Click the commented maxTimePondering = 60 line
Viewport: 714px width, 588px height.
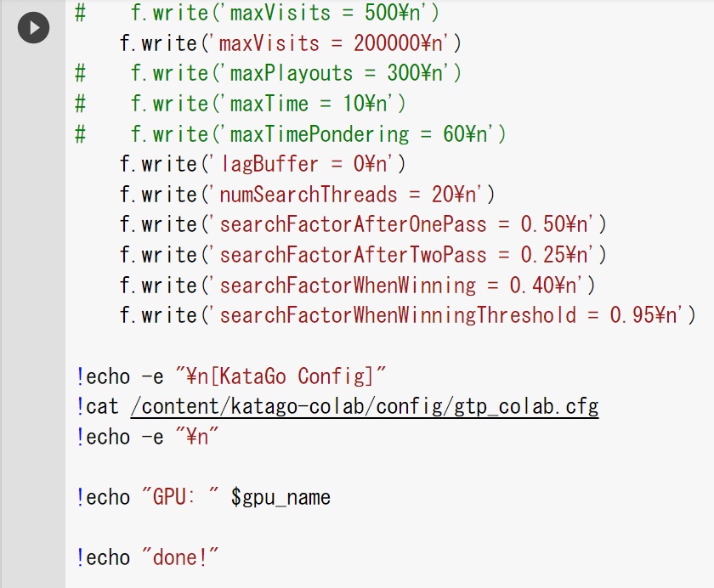pos(291,134)
